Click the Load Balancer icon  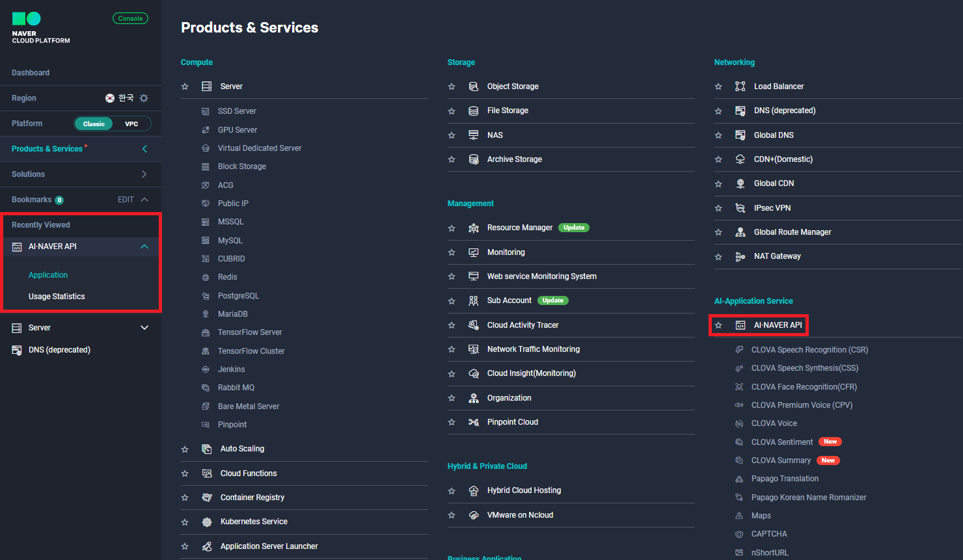point(740,87)
